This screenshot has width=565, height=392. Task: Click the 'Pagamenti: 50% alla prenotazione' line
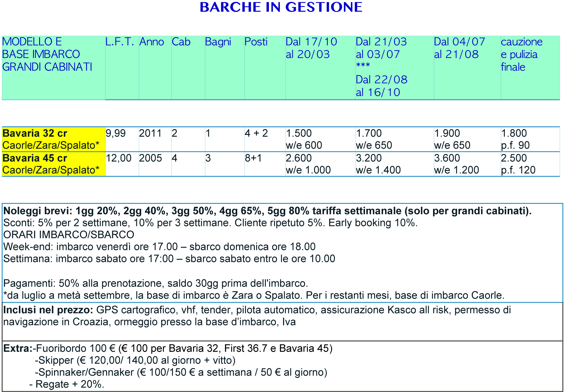(156, 284)
